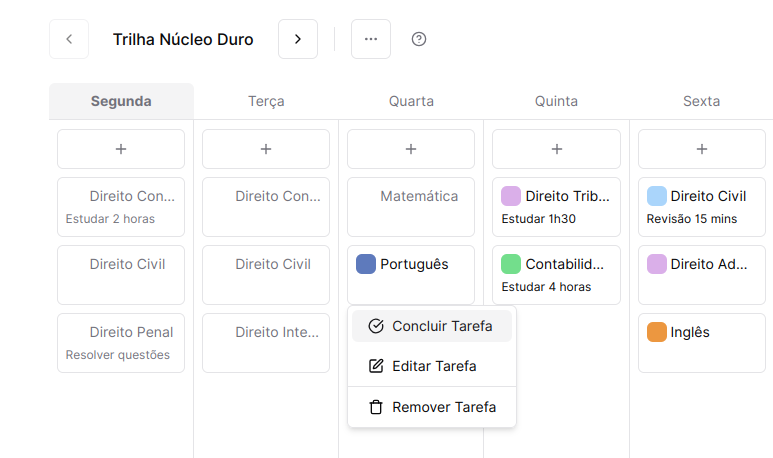Open the Direito Penal task card

[x=121, y=342]
